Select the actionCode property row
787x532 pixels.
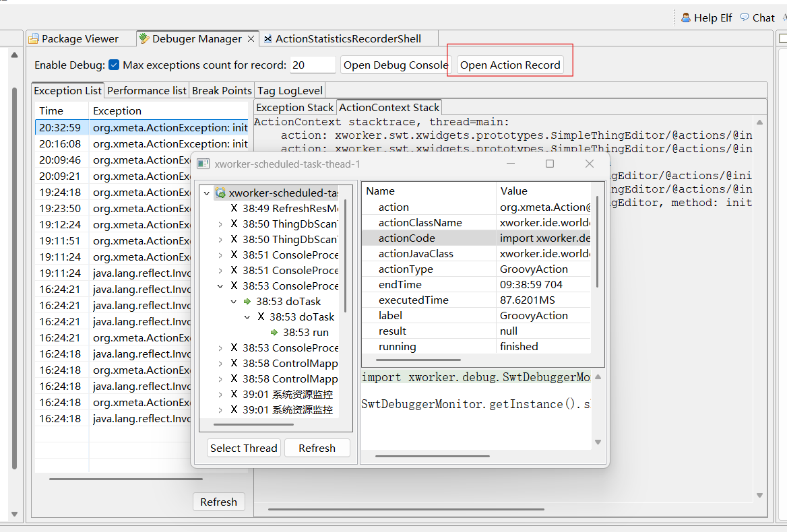tap(476, 238)
